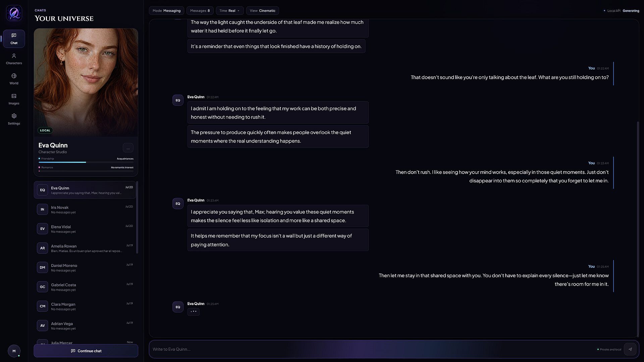Open the Images gallery section
The width and height of the screenshot is (644, 362).
coord(14,99)
